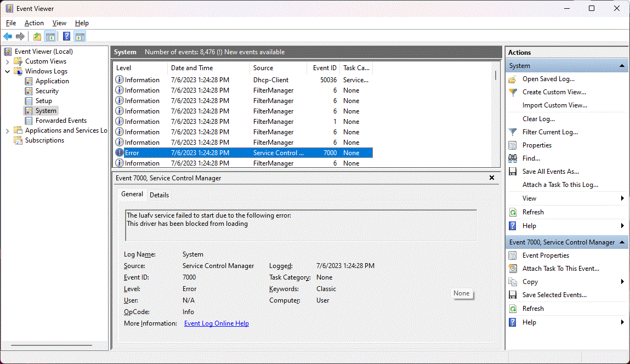
Task: Open the Event Log Online Help link
Action: pos(217,323)
